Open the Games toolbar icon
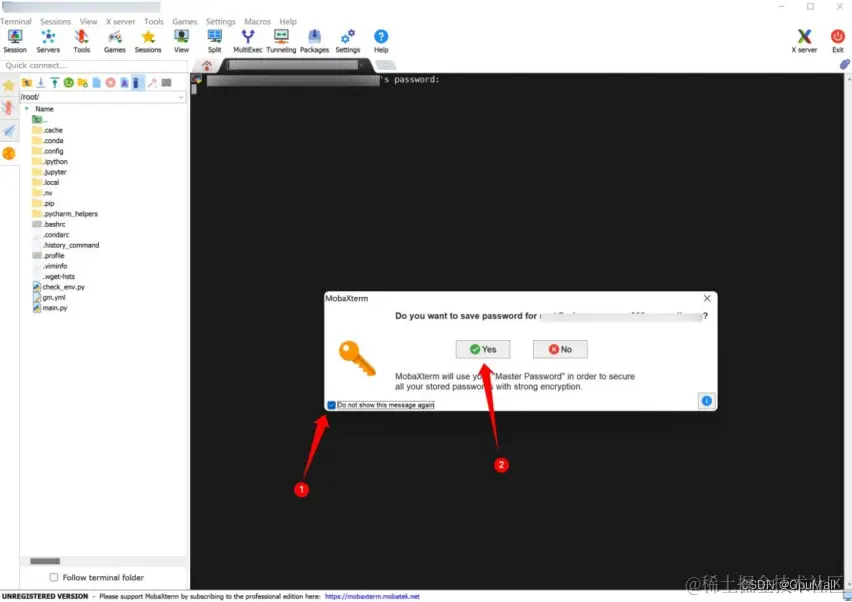852x602 pixels. [x=115, y=41]
